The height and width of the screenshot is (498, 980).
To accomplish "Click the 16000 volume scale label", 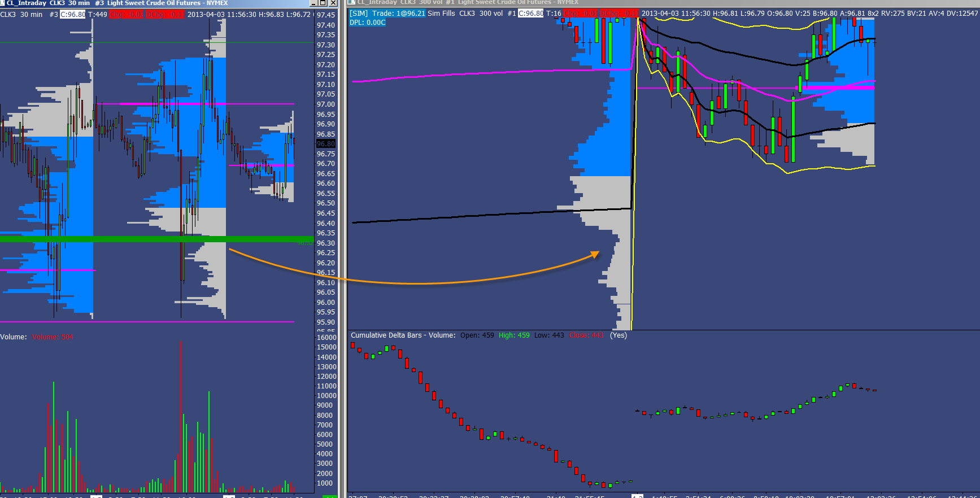I will [x=326, y=338].
